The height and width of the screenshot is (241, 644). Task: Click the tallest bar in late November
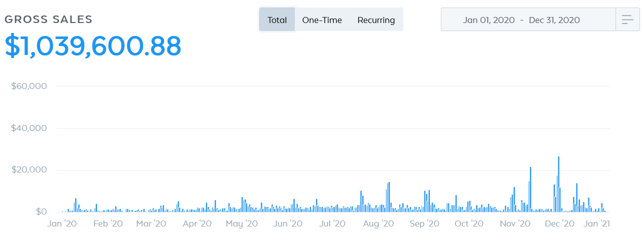(x=558, y=184)
